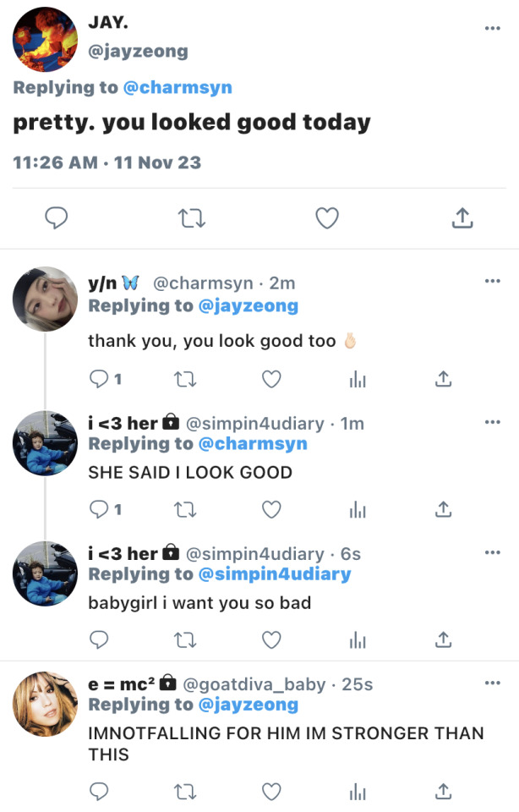Like y/n's "thank you" reply
The width and height of the screenshot is (519, 812).
click(270, 380)
